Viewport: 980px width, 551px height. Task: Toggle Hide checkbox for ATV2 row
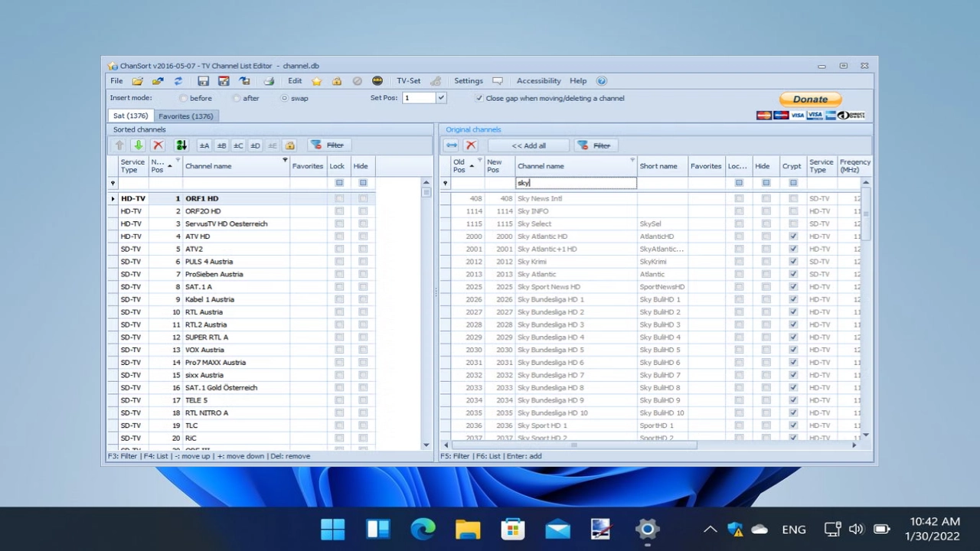(363, 249)
